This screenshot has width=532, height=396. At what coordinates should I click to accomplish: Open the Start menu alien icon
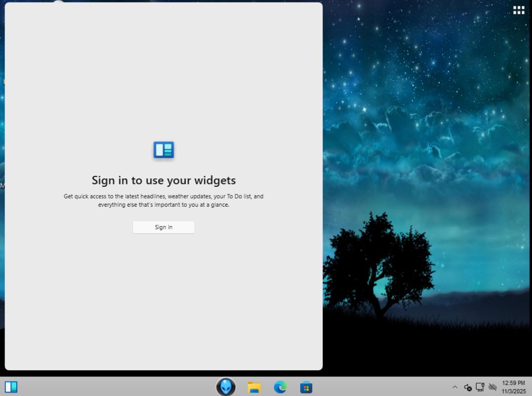pos(226,387)
